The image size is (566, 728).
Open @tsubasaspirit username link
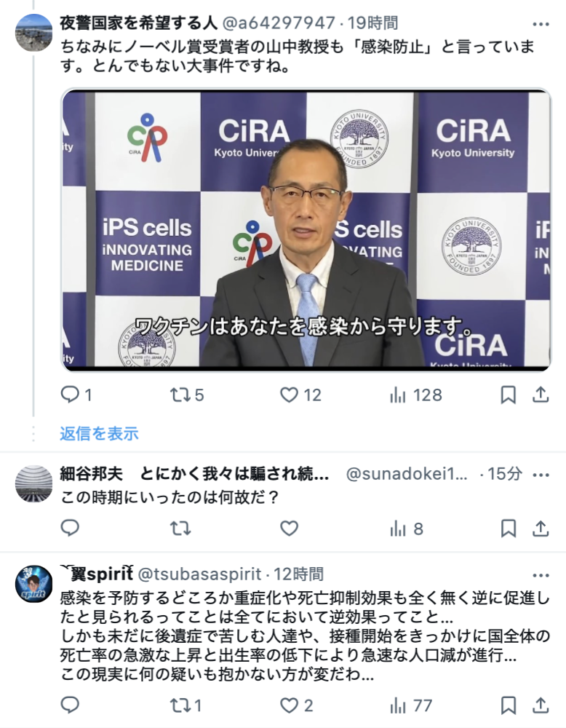[200, 574]
